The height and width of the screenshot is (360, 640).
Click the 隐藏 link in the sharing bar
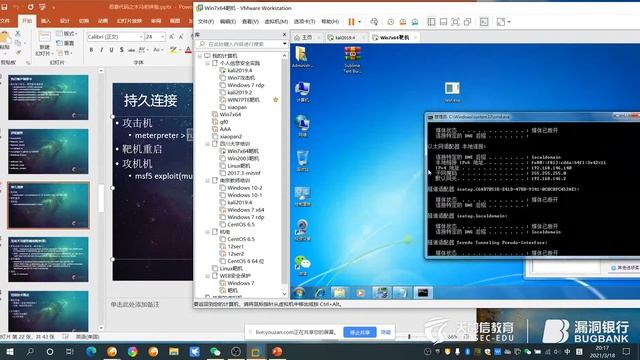(x=386, y=333)
